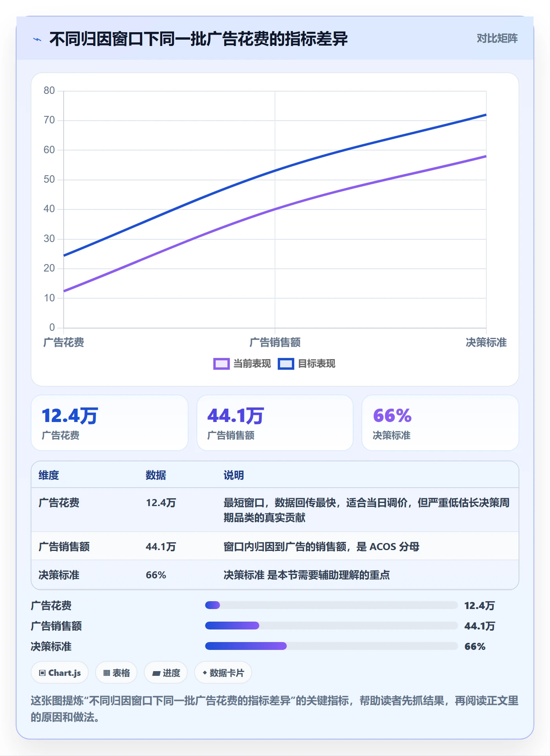Click the 广告销售额 x-axis label on the chart
Screen dimensions: 550x756
click(275, 342)
